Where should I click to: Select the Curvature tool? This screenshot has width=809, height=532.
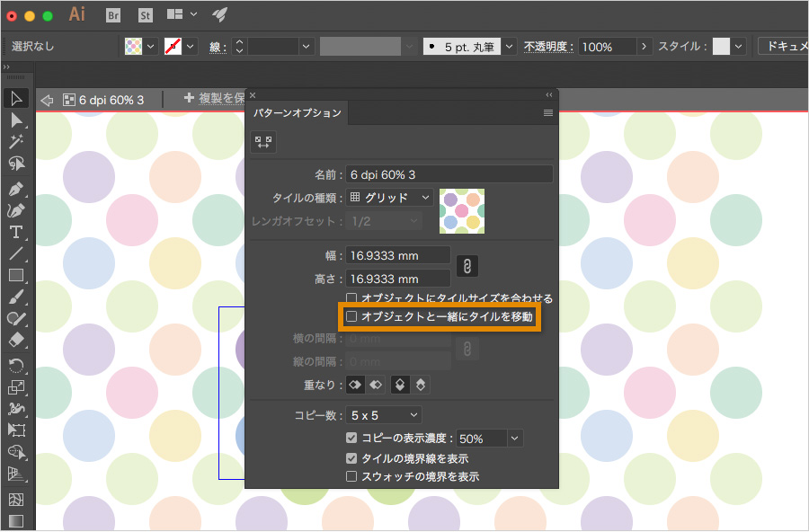click(x=16, y=210)
